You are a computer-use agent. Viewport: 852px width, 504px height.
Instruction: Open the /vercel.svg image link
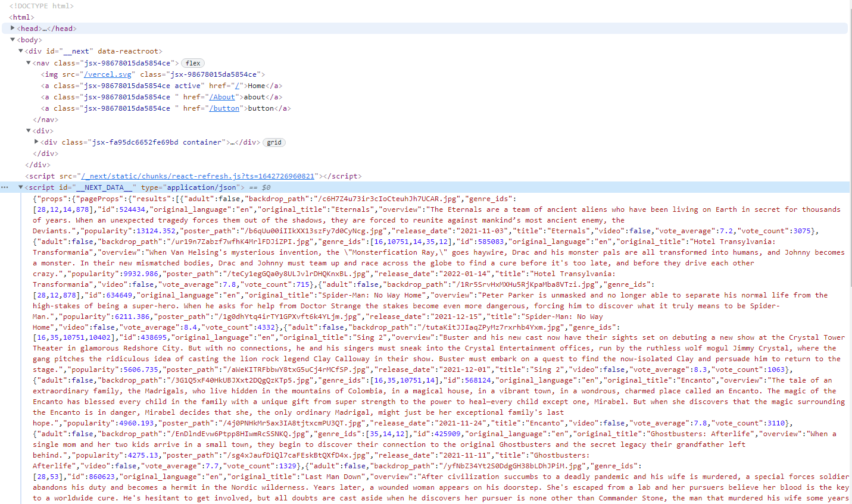[108, 74]
